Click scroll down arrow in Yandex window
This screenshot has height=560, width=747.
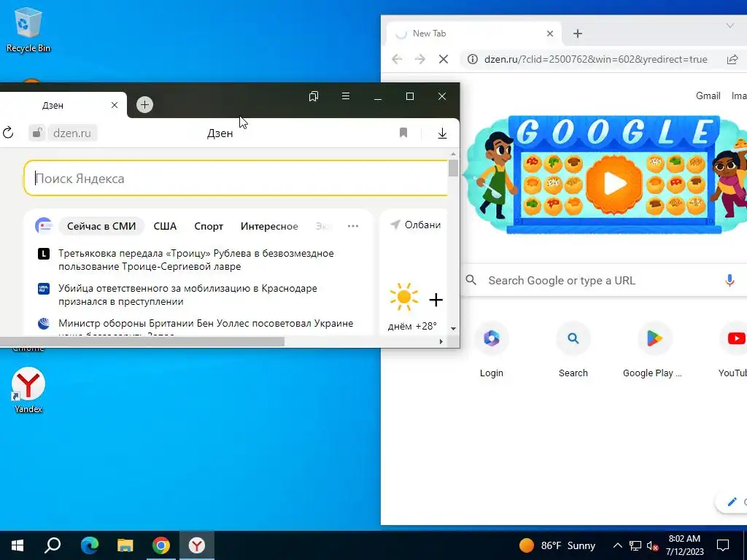click(453, 329)
